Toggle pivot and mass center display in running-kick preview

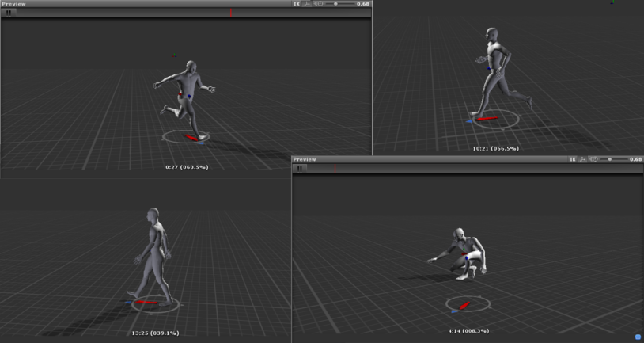307,4
